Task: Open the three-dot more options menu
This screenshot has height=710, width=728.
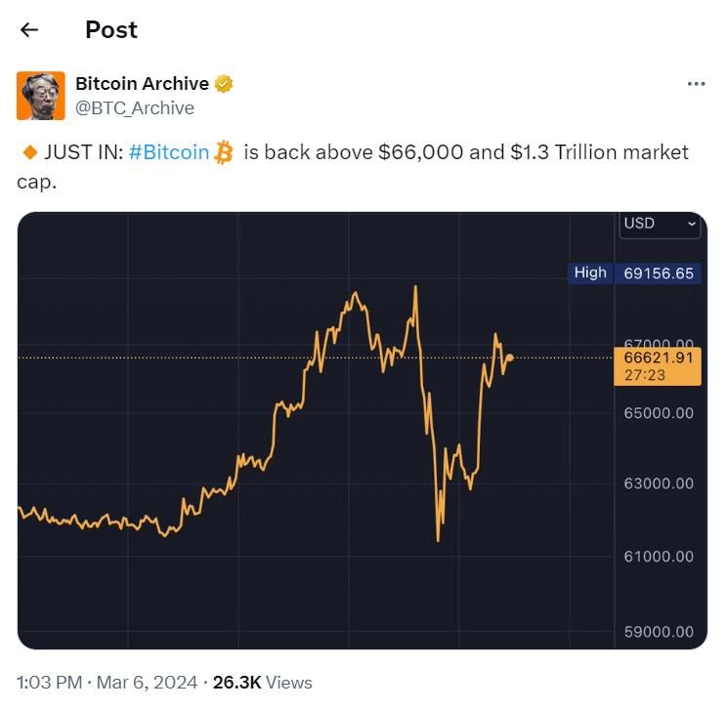Action: 696,84
